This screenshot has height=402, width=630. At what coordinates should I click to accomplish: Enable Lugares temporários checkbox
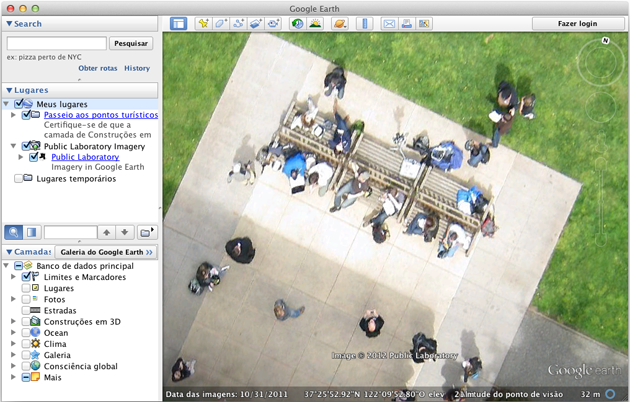coord(18,178)
